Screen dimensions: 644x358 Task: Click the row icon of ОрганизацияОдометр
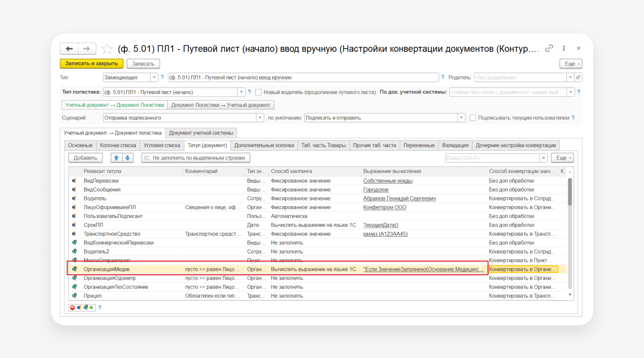74,278
